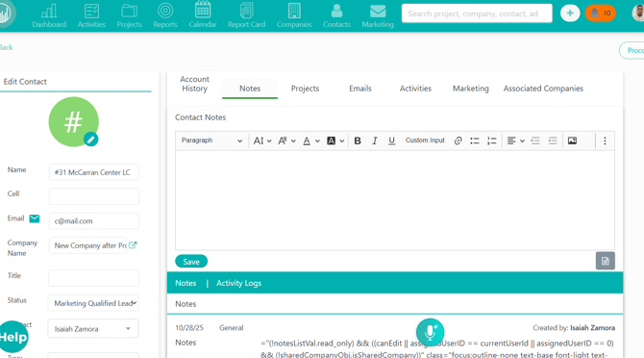Switch to the Emails tab
The height and width of the screenshot is (358, 644).
click(x=360, y=89)
